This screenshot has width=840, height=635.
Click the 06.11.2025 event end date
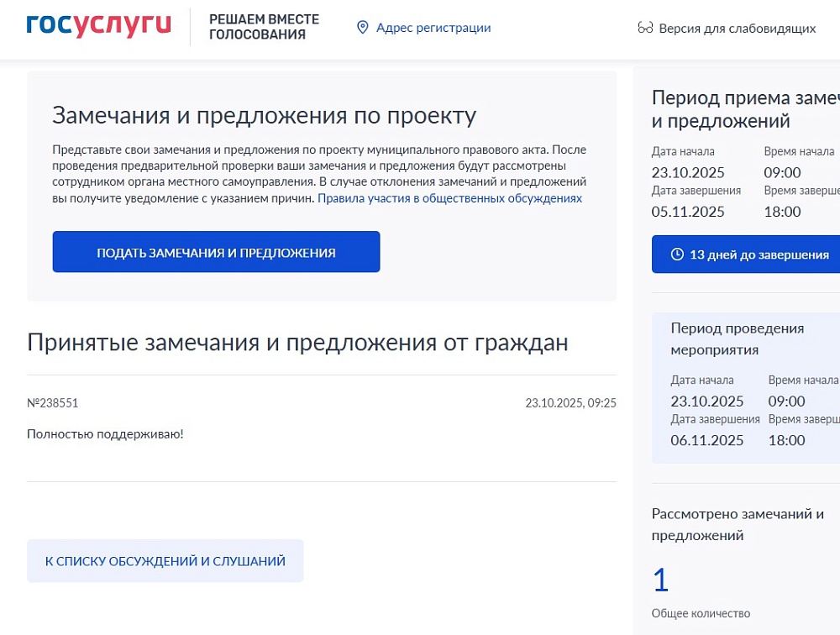707,440
